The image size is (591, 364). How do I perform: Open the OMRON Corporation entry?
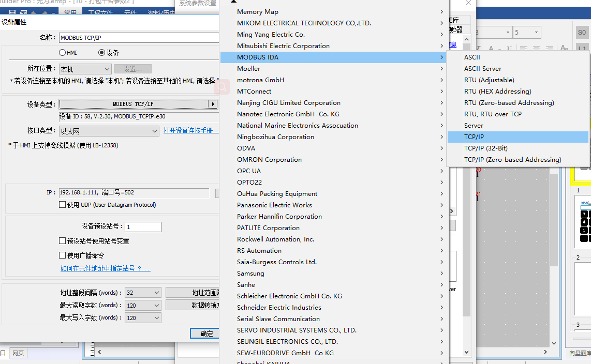(334, 160)
